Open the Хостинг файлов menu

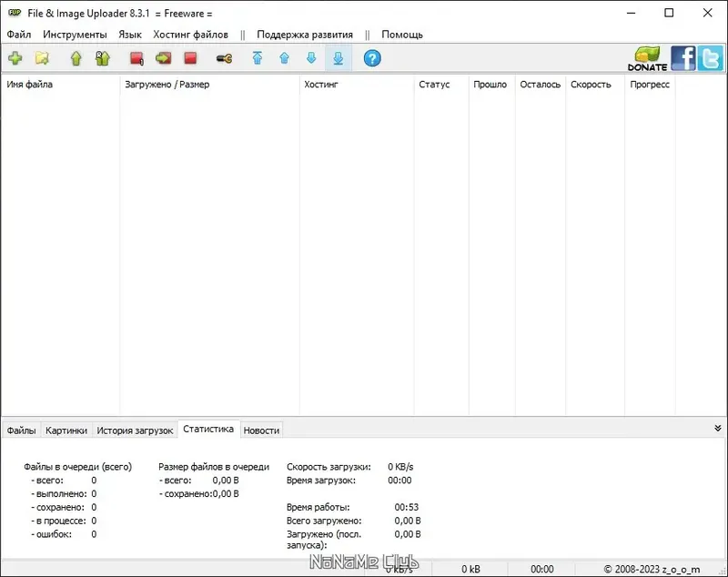point(189,34)
